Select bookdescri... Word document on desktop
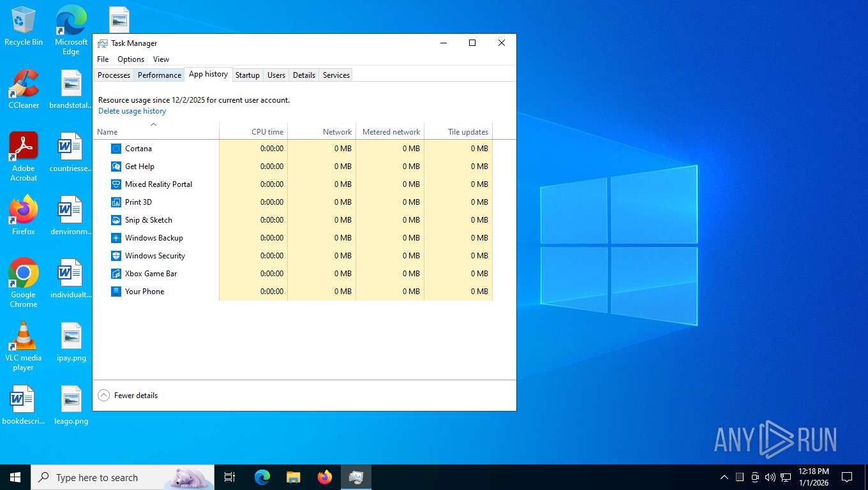 click(x=24, y=405)
